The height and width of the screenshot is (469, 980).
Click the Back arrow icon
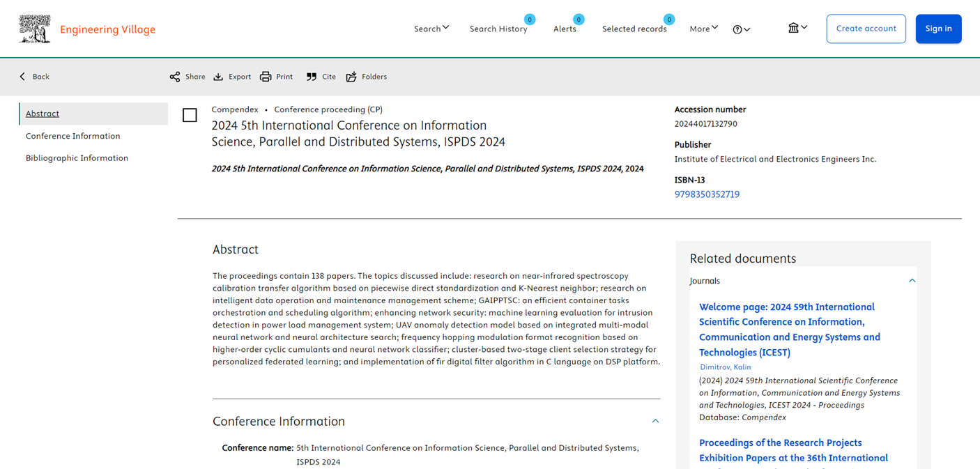[22, 77]
